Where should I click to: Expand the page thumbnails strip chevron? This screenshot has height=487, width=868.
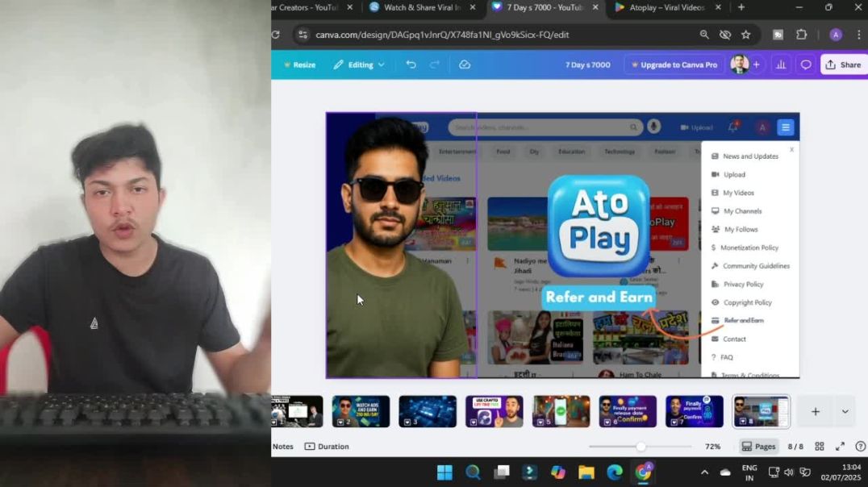click(x=844, y=411)
